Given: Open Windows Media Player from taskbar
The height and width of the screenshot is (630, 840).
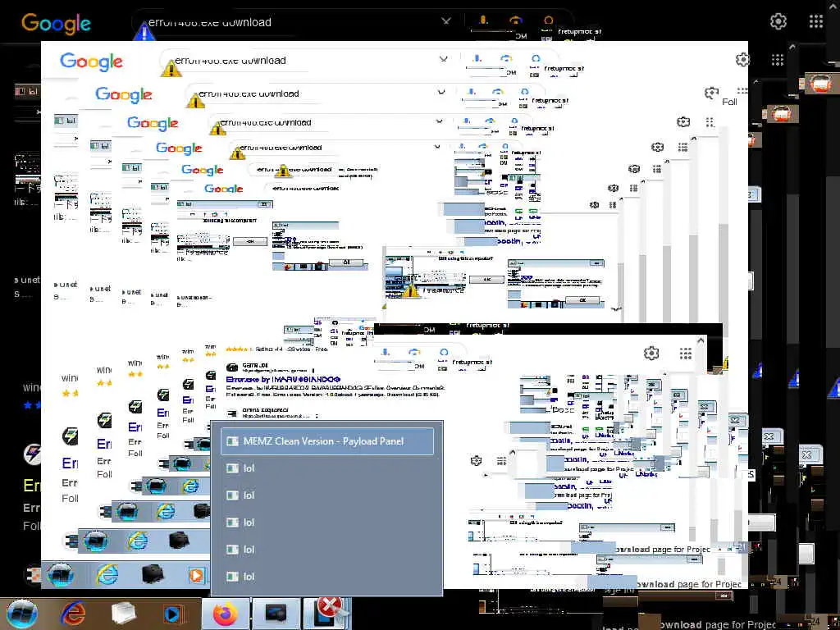Looking at the screenshot, I should point(173,614).
